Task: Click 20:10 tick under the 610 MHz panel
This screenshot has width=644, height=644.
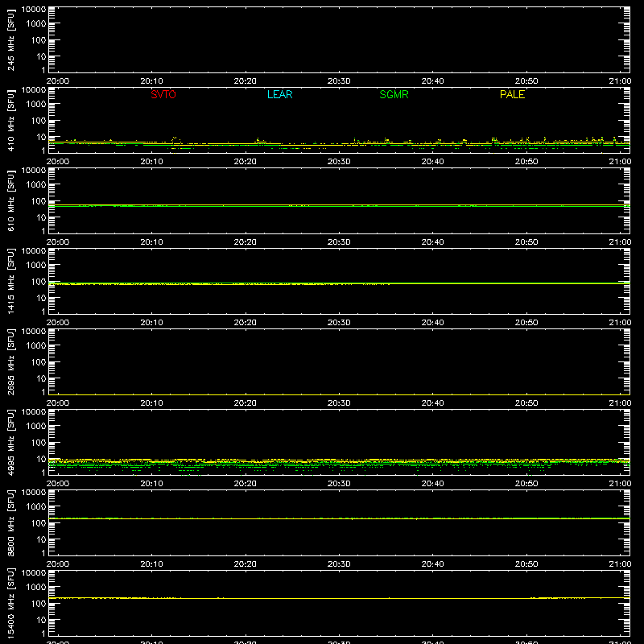Action: 151,242
